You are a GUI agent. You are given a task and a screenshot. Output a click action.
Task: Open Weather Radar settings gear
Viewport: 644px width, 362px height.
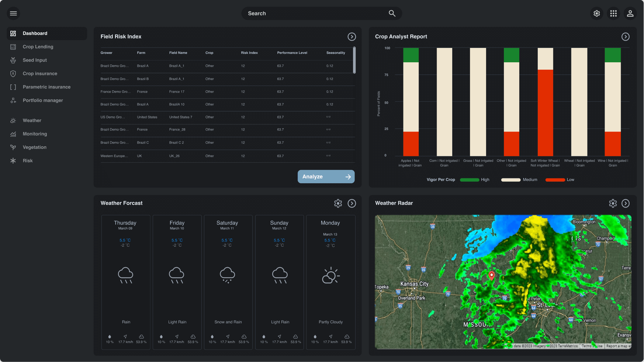point(613,203)
